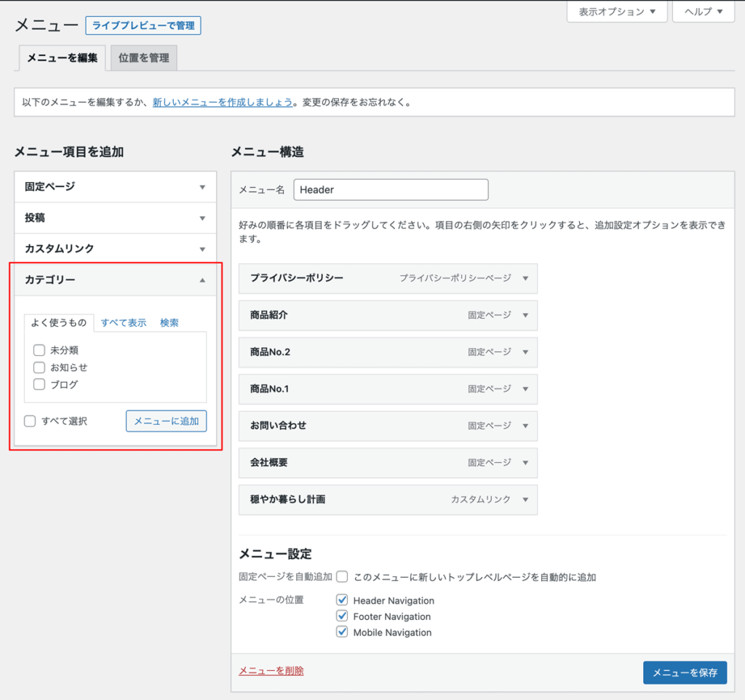Open ヘルプ help dropdown
Screen dimensions: 745x700
(x=704, y=12)
